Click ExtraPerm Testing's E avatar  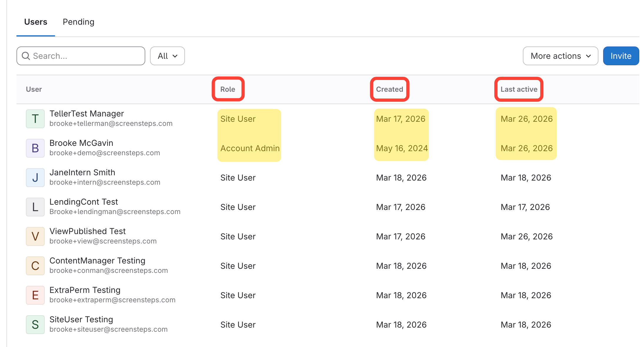pos(35,295)
